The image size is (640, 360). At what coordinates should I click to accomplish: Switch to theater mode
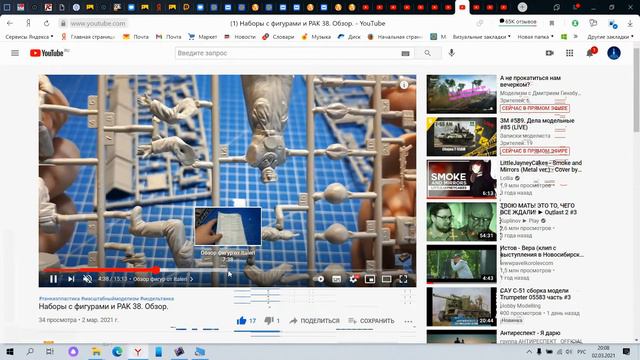click(x=387, y=279)
